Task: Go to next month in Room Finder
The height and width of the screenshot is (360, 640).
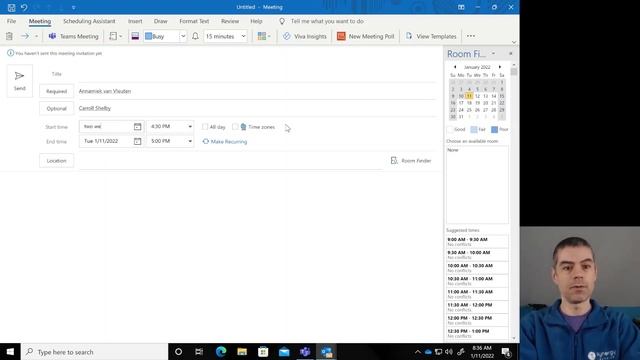Action: click(x=500, y=67)
